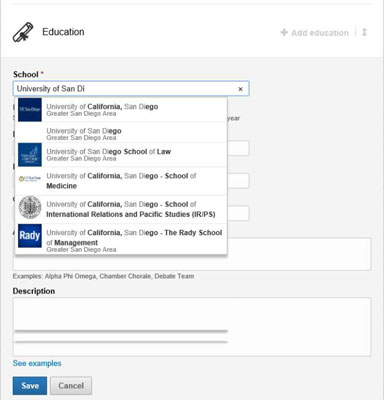Click the reorder arrows icon beside Add education
Screen dimensions: 384x400
(x=364, y=32)
